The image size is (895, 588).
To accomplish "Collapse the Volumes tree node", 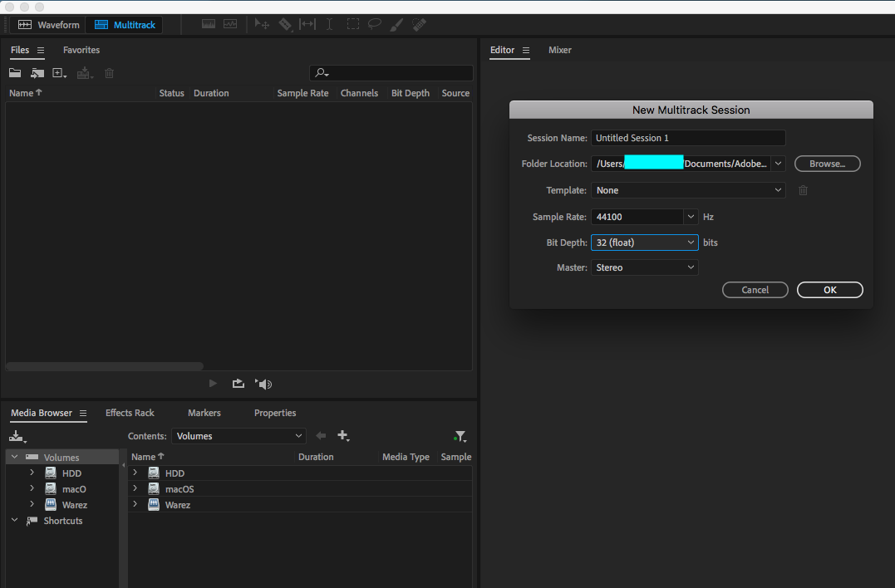I will click(15, 457).
